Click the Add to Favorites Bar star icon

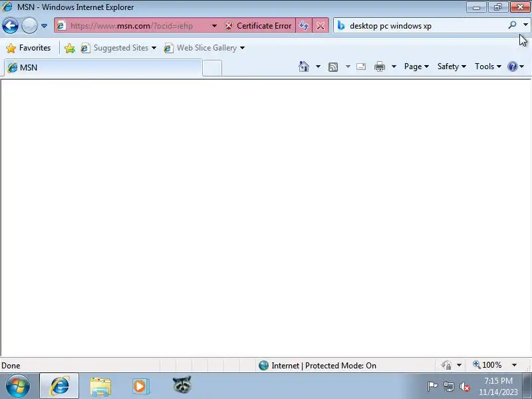pyautogui.click(x=70, y=48)
